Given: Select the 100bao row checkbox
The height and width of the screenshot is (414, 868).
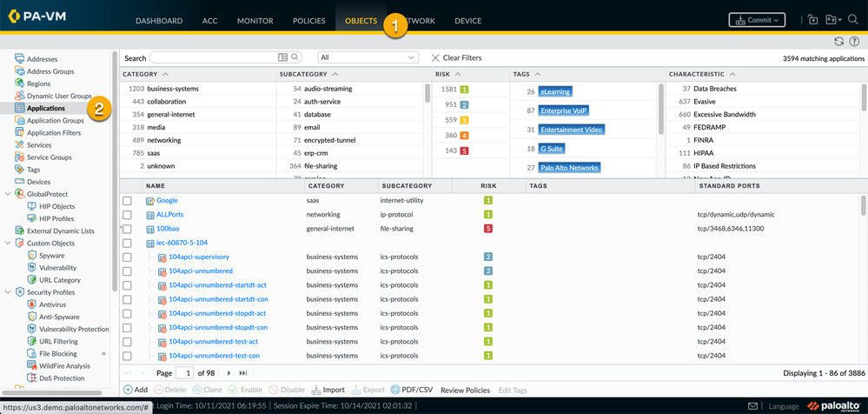Looking at the screenshot, I should (127, 229).
